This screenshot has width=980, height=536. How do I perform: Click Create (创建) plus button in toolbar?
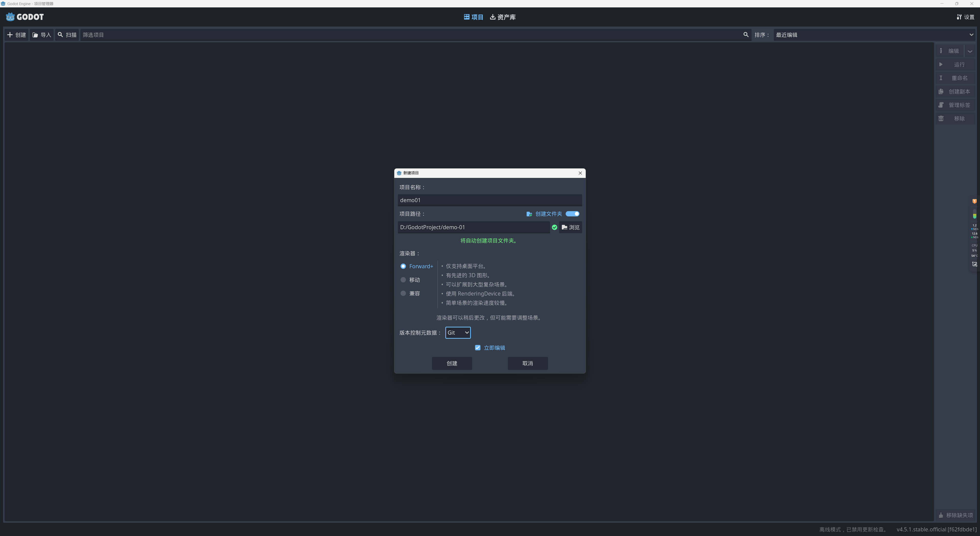pos(17,35)
